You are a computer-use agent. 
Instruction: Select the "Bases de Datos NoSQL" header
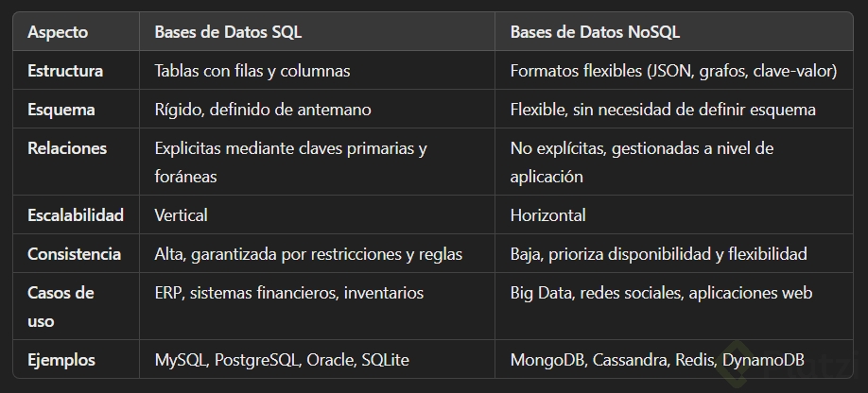(x=595, y=32)
